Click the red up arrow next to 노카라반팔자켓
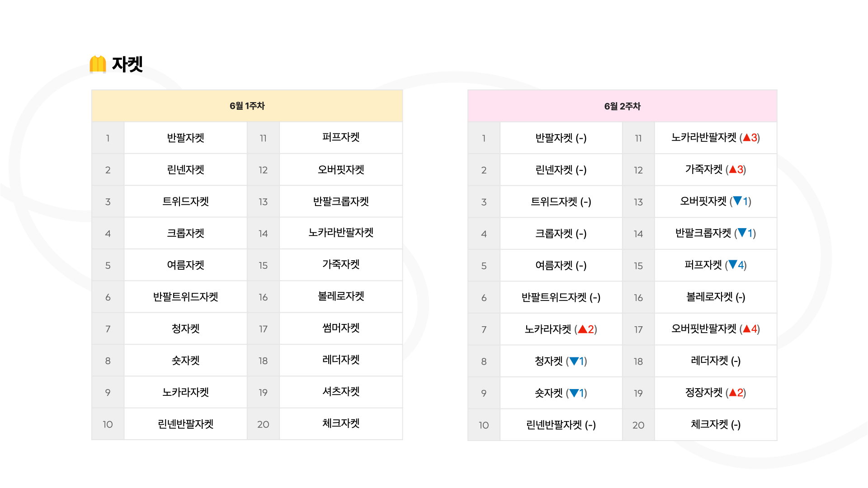This screenshot has width=868, height=488. pos(746,137)
